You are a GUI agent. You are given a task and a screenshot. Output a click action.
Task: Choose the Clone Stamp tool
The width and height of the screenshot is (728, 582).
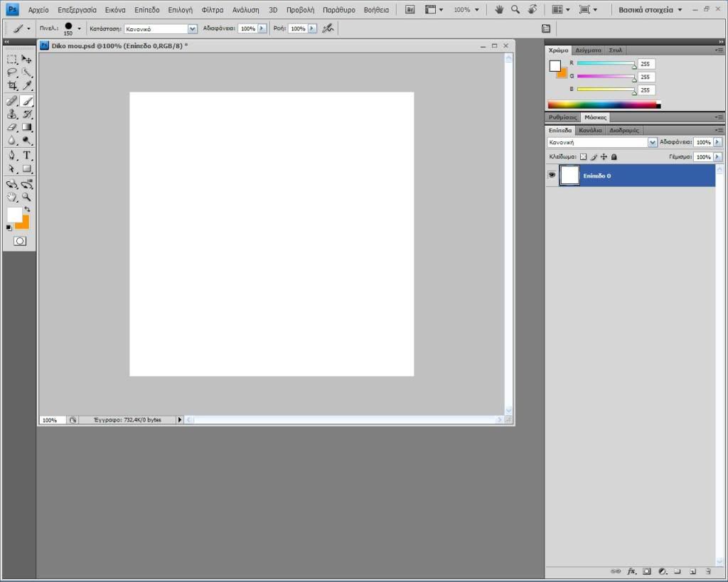point(12,114)
